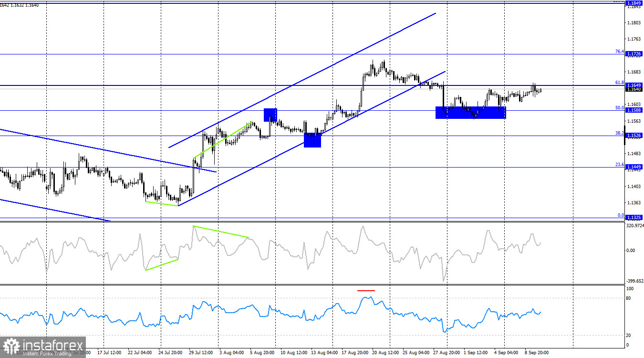This screenshot has width=644, height=358.
Task: Click the red line above RSI peak
Action: (x=366, y=290)
